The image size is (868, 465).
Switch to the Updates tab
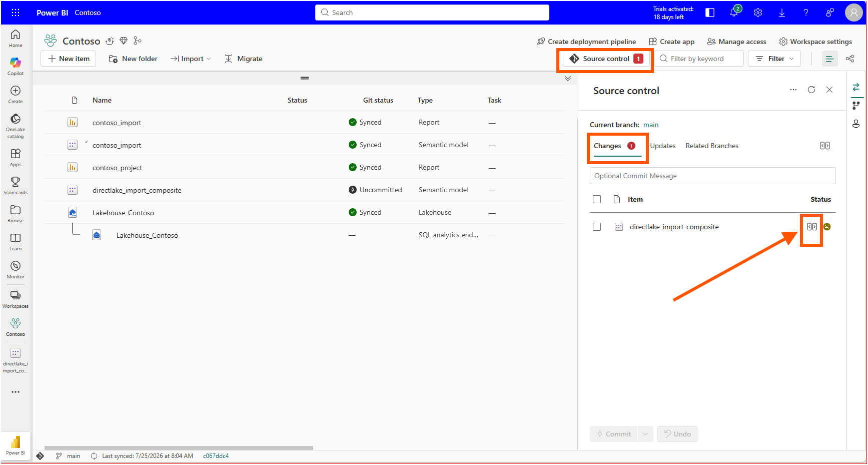coord(663,146)
